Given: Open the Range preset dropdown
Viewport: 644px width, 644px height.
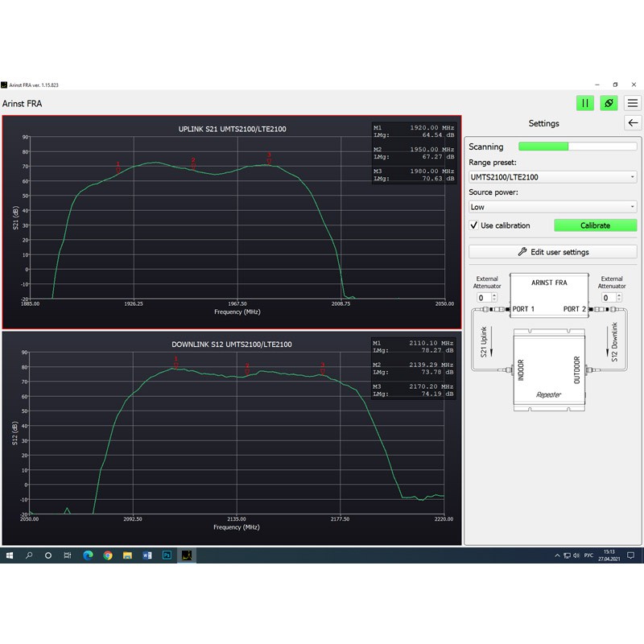Looking at the screenshot, I should (x=552, y=177).
